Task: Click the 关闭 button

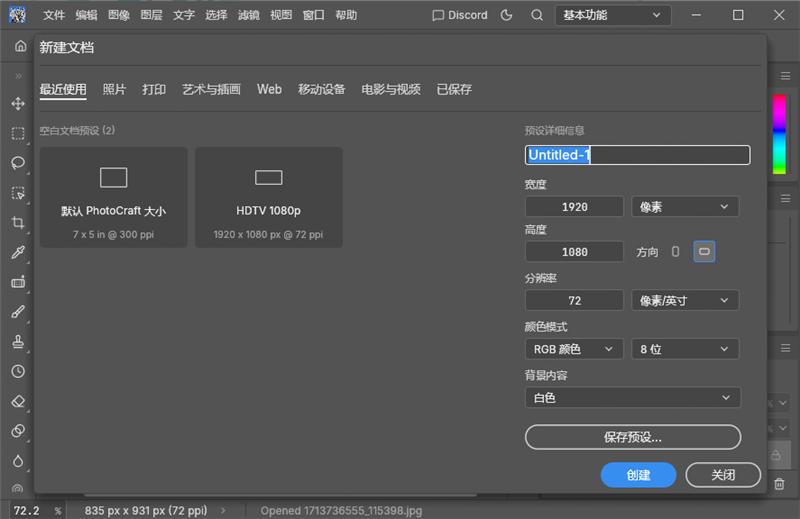Action: [723, 475]
